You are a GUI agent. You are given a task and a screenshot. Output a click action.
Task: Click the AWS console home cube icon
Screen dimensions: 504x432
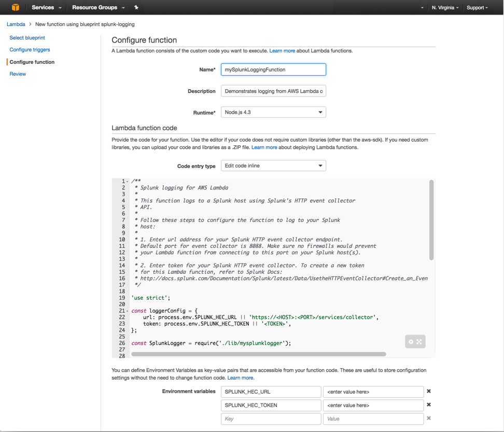pos(15,7)
